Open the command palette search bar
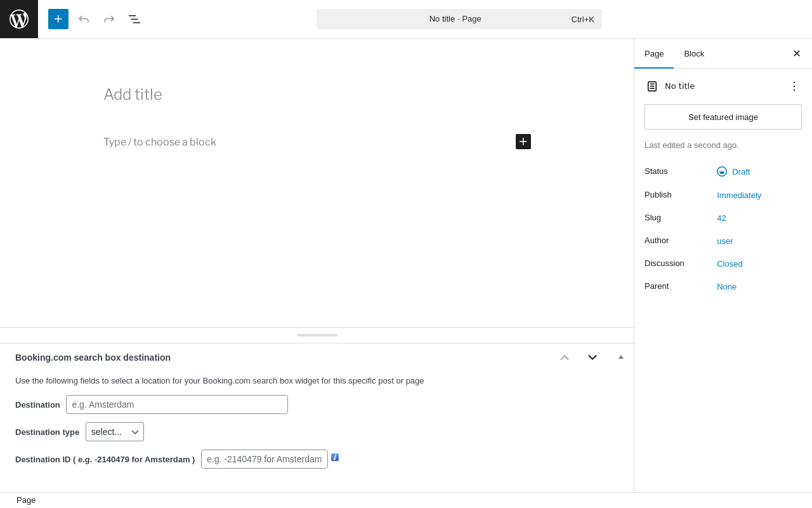The height and width of the screenshot is (508, 812). tap(459, 19)
